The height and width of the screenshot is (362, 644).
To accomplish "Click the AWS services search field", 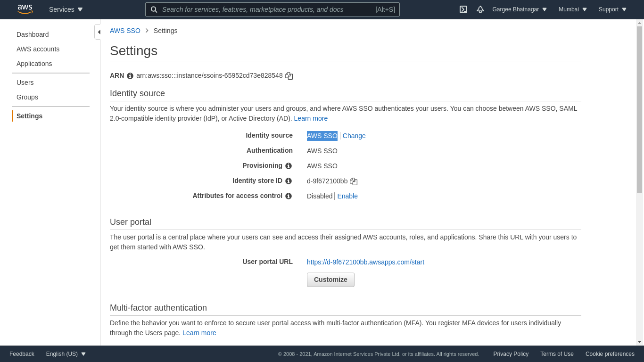I will coord(266,9).
